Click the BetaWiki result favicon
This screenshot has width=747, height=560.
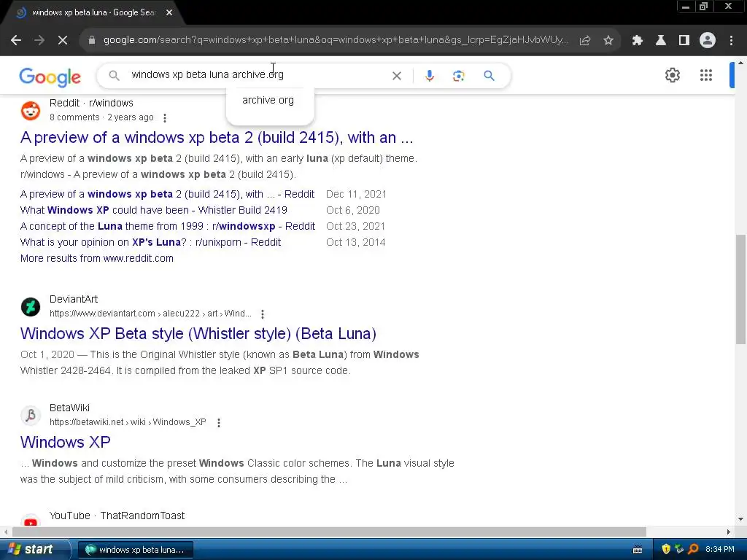(31, 415)
